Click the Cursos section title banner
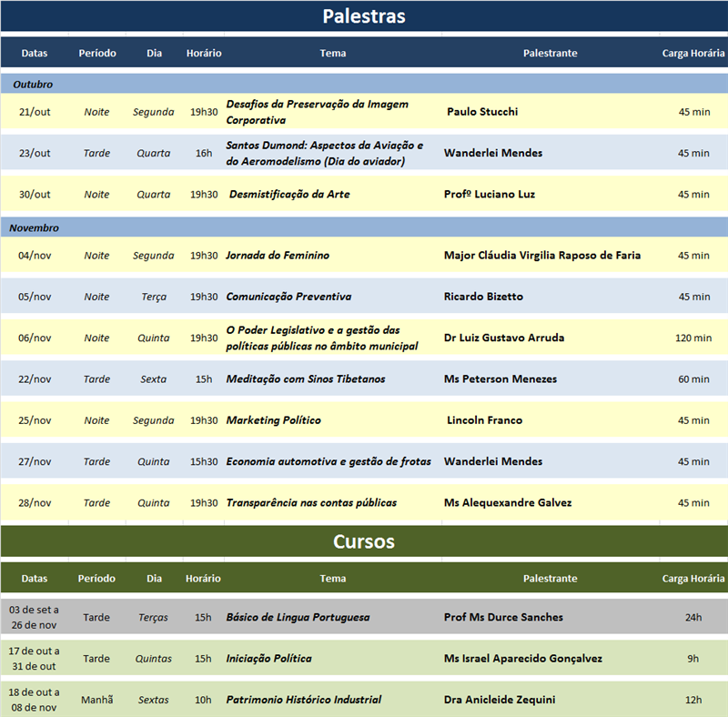This screenshot has height=717, width=728. pyautogui.click(x=364, y=541)
